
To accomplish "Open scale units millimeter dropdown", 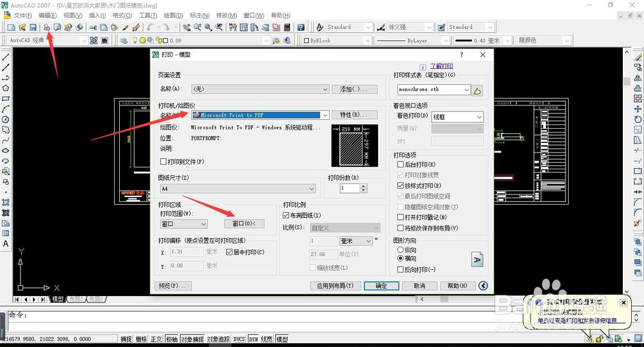I will coord(356,241).
